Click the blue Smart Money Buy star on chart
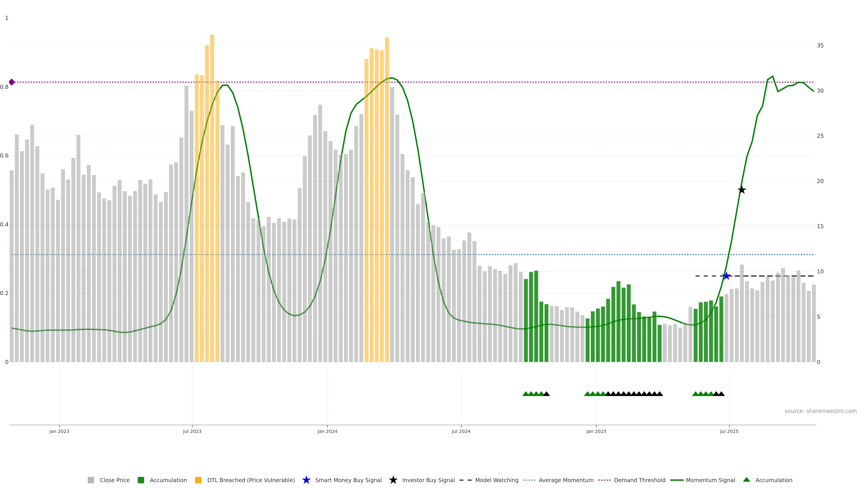This screenshot has width=868, height=488. point(726,276)
